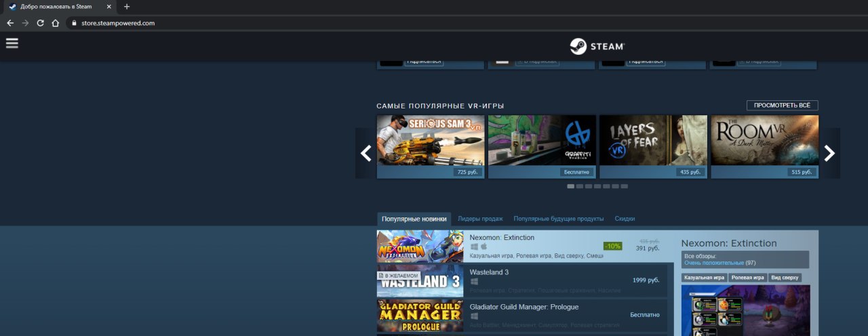Click Apple icon under Nexomon: Extinction
Viewport: 868px width, 336px height.
coord(484,247)
